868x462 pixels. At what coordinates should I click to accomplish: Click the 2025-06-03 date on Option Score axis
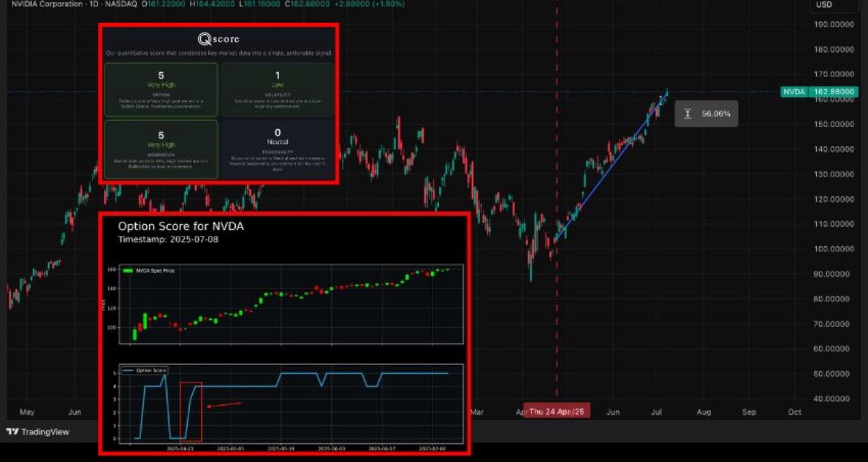point(331,448)
